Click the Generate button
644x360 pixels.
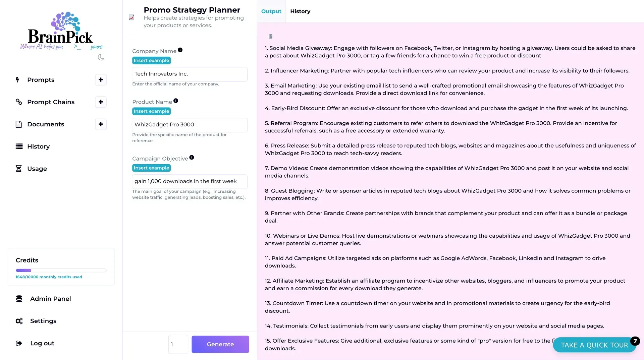[x=220, y=344]
